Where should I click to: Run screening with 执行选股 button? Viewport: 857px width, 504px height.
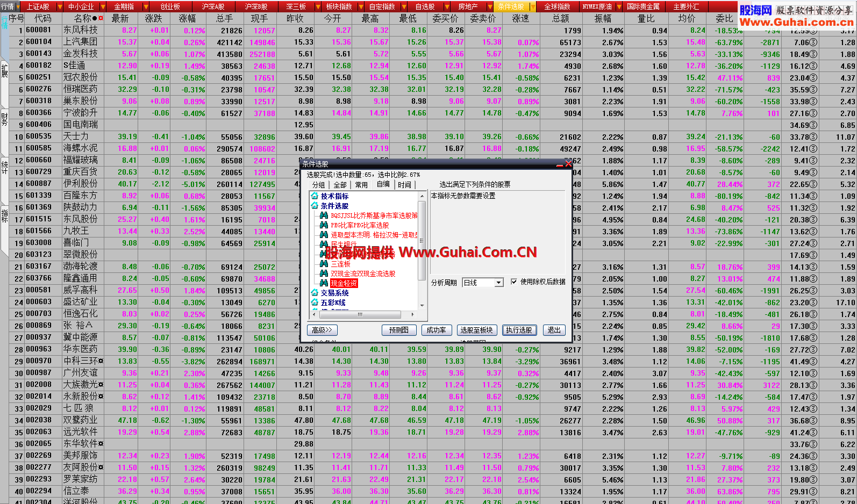point(519,330)
